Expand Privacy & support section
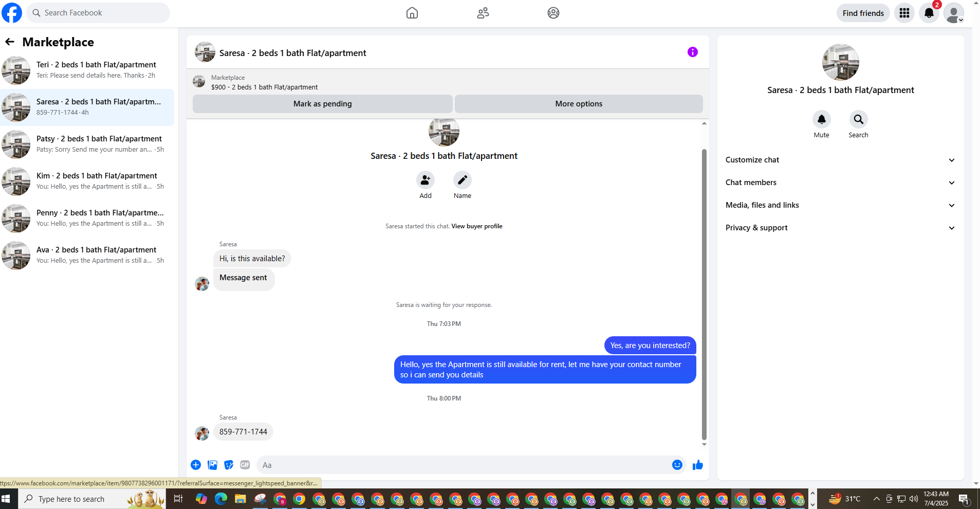Viewport: 980px width, 509px height. (x=841, y=228)
